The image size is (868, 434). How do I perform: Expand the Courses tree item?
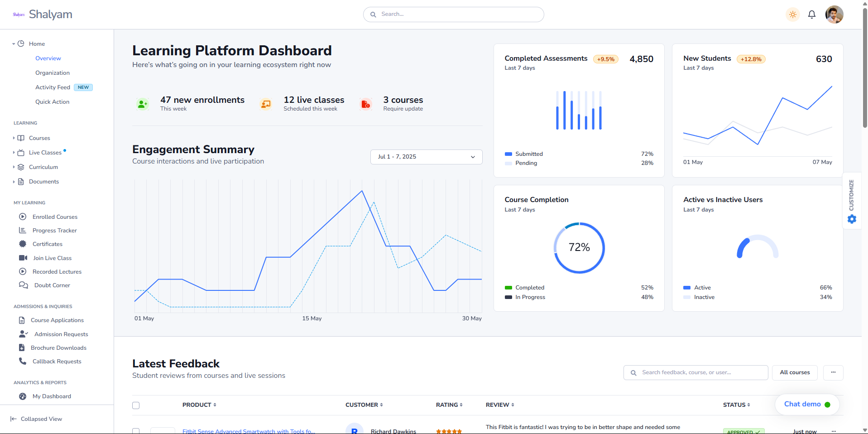[14, 138]
